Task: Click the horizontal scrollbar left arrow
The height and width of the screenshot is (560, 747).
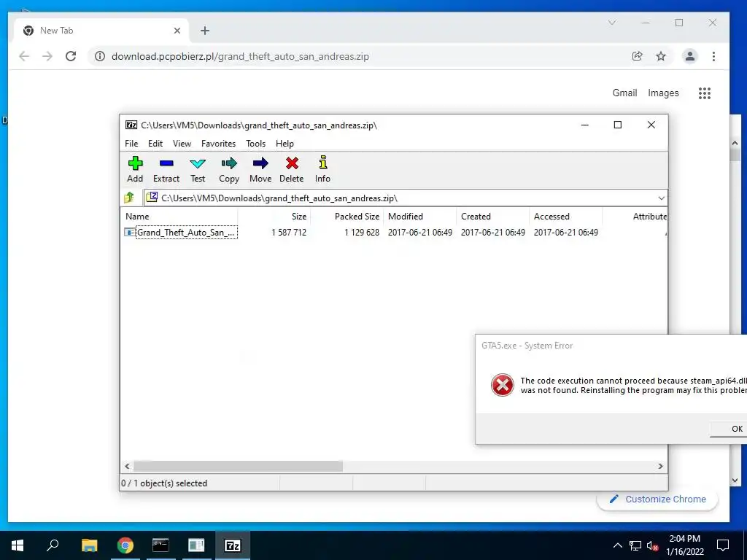Action: pyautogui.click(x=127, y=466)
